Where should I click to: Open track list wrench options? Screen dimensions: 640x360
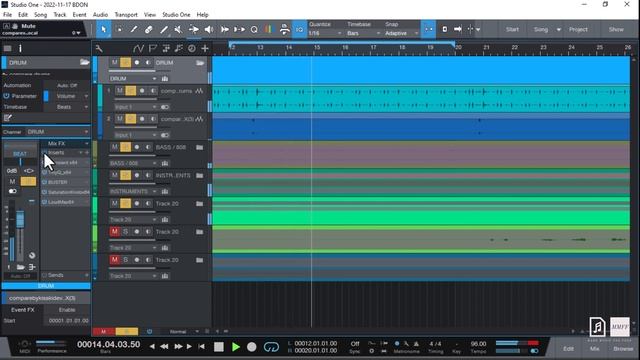tap(99, 49)
